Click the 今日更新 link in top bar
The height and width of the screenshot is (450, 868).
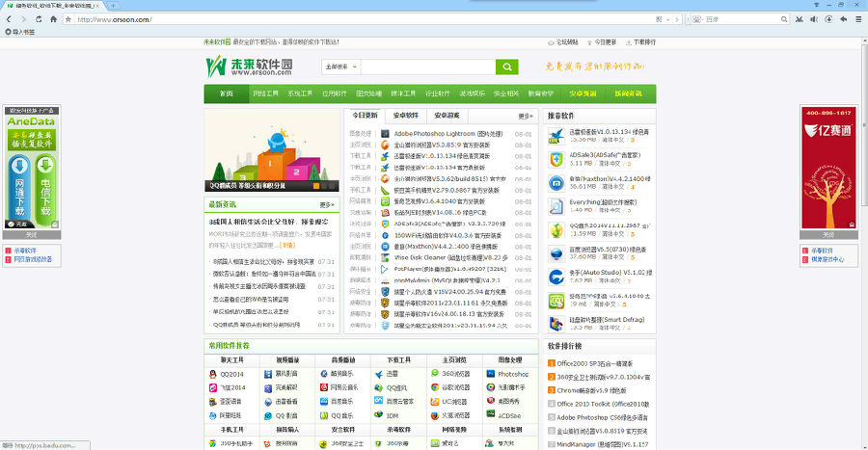602,42
